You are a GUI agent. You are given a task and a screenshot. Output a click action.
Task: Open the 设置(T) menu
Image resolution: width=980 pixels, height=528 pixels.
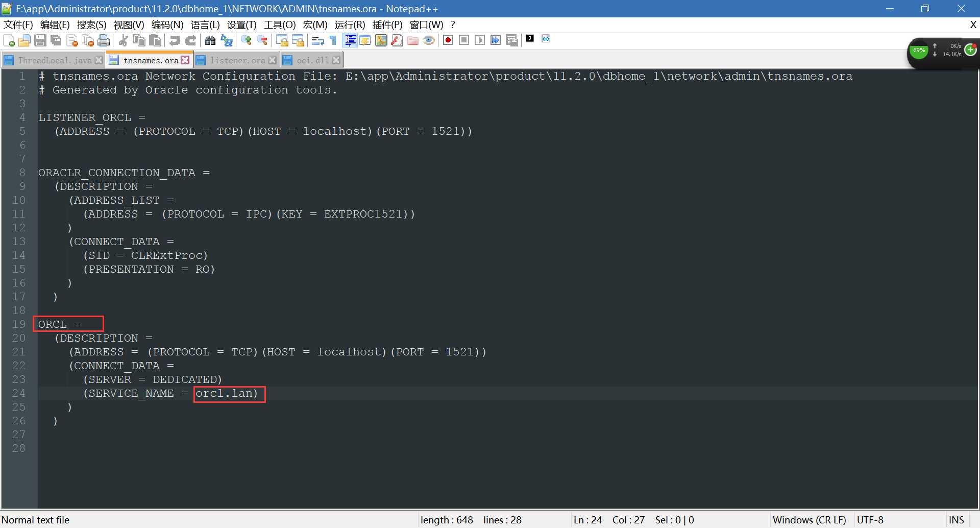[241, 25]
